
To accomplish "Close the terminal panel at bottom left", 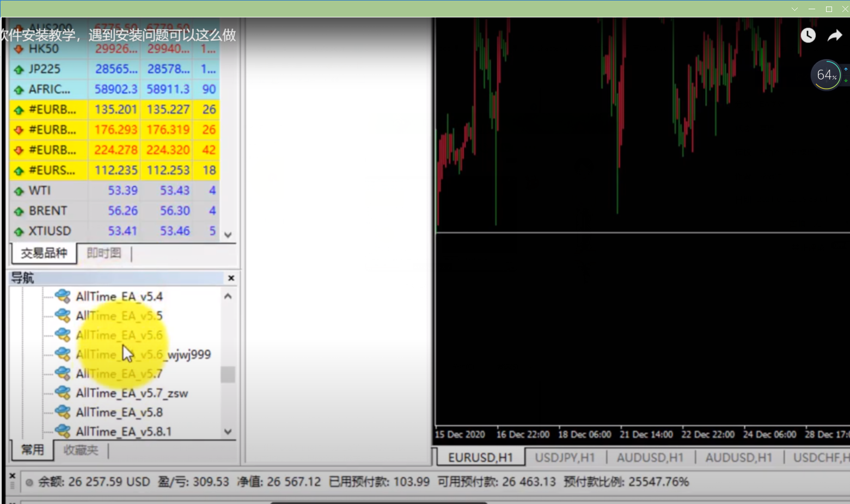I will (x=13, y=475).
